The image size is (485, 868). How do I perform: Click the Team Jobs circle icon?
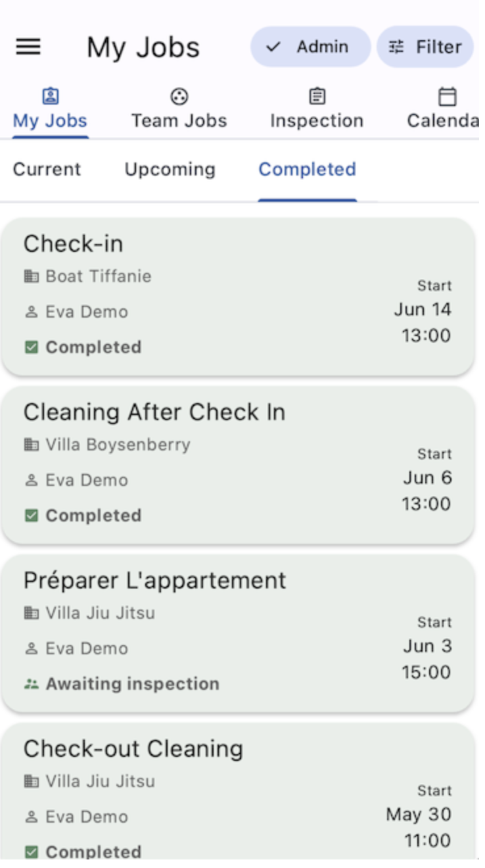pos(179,97)
